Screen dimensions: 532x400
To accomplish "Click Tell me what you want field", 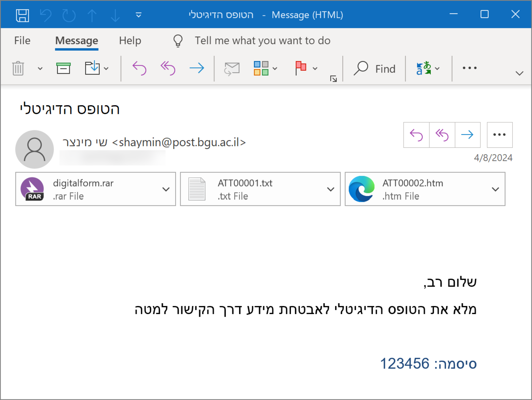I will (262, 41).
